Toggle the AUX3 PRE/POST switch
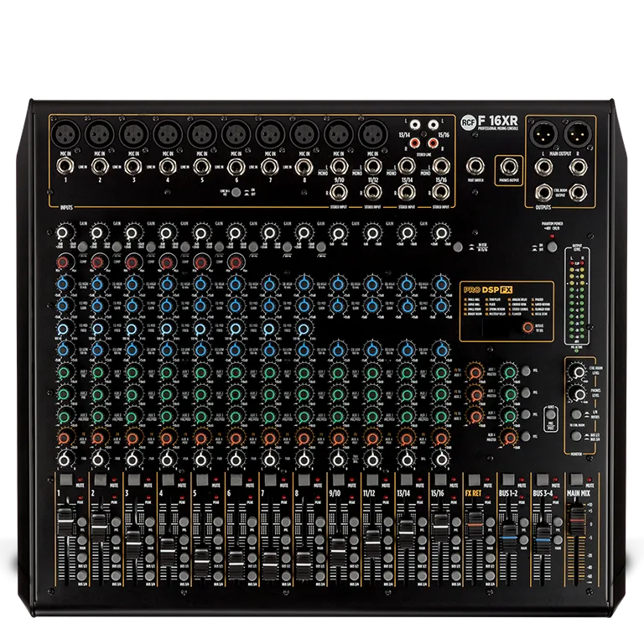This screenshot has width=644, height=644. [551, 415]
